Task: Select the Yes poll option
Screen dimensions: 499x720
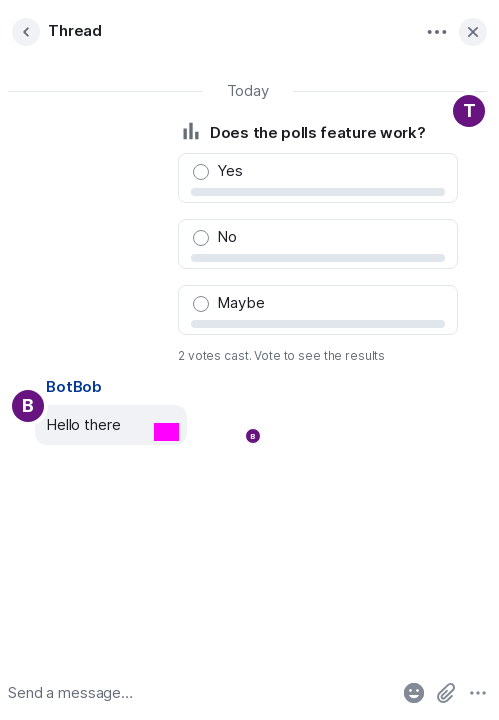Action: [x=318, y=178]
